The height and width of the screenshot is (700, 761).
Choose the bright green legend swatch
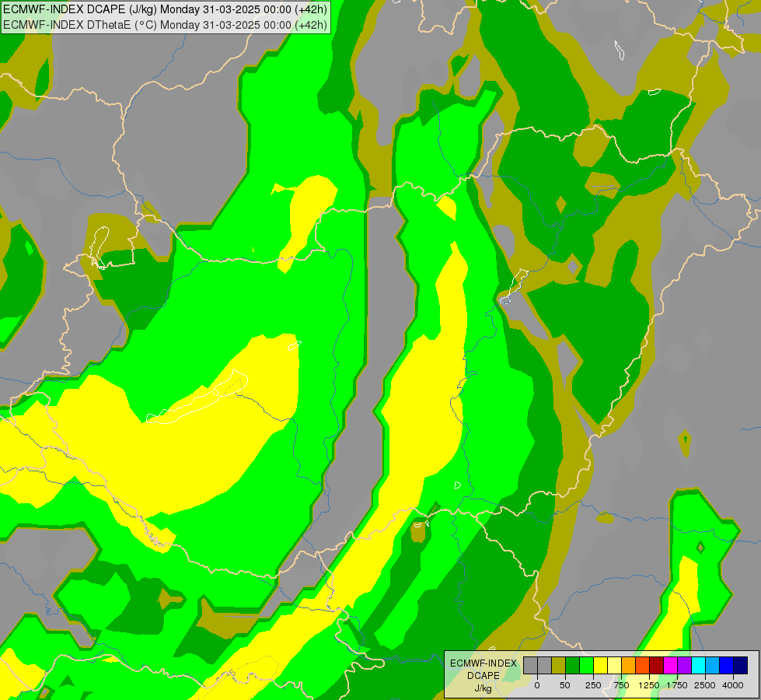coord(586,666)
